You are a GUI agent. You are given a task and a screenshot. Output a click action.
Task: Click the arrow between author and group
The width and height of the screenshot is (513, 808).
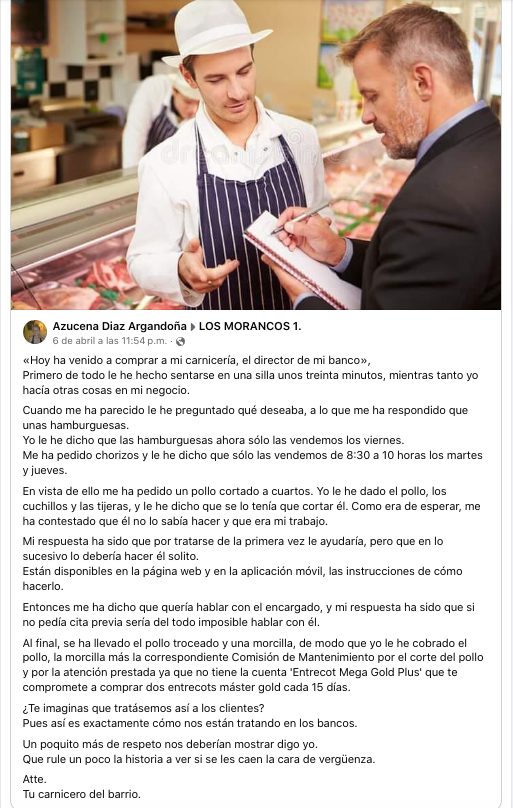pyautogui.click(x=193, y=327)
